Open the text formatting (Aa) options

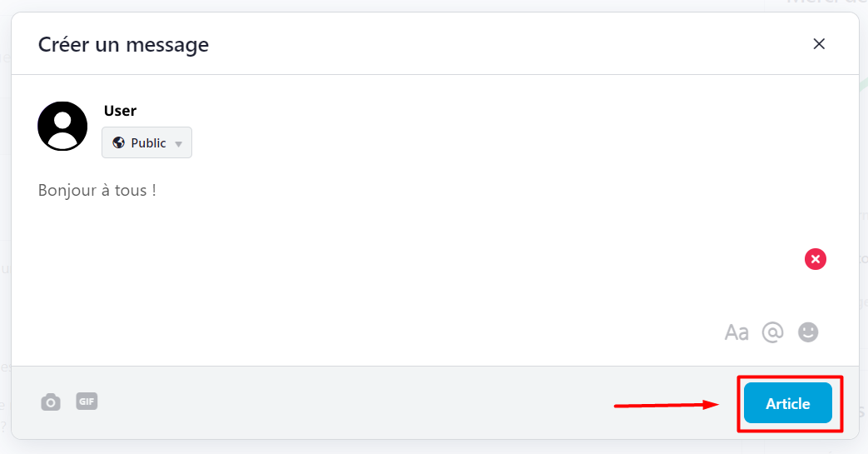click(737, 332)
